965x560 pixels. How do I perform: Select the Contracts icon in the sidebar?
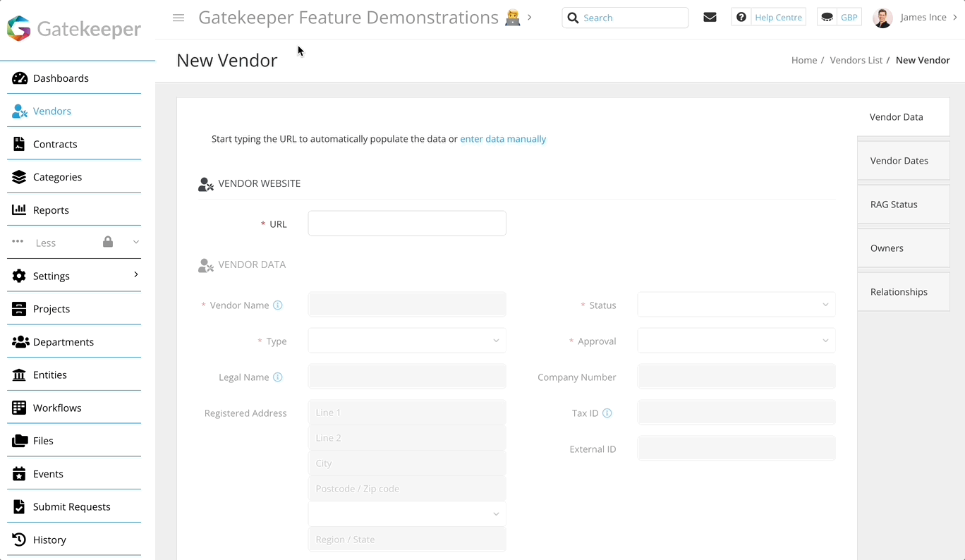tap(19, 144)
